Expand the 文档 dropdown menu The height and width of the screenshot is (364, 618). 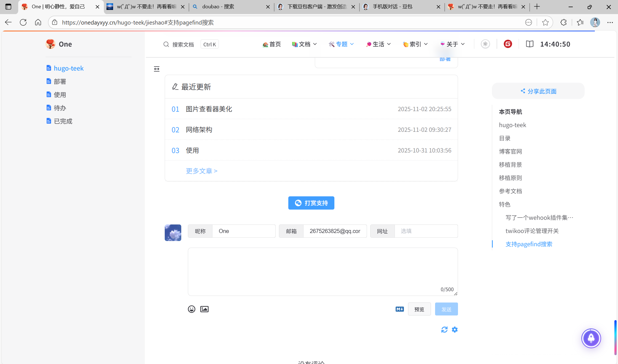305,44
